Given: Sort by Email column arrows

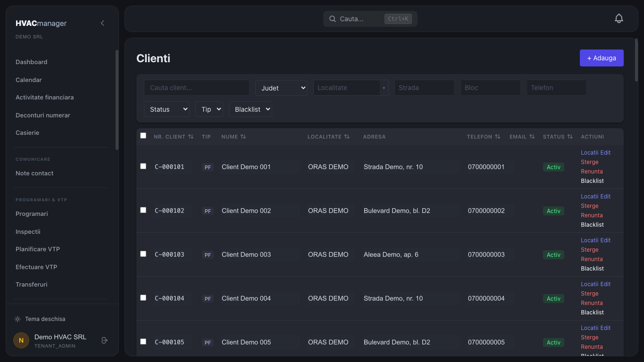Looking at the screenshot, I should (532, 137).
